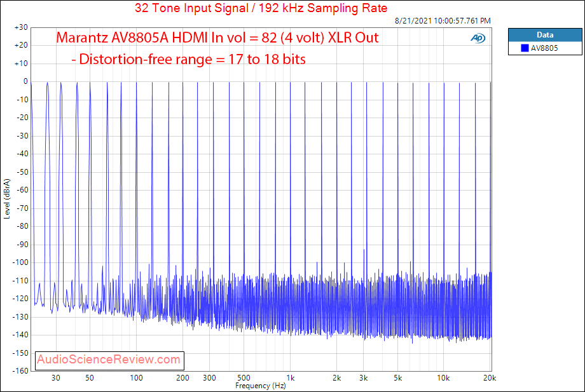Click the 20k x-axis tick label
This screenshot has height=392, width=585.
click(x=490, y=378)
